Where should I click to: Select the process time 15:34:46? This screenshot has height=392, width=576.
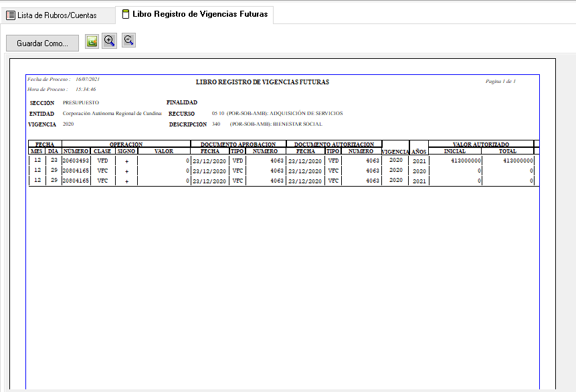click(x=86, y=89)
